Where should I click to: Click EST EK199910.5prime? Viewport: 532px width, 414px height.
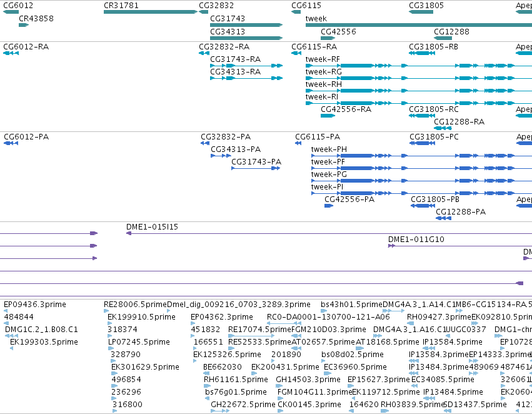point(141,317)
